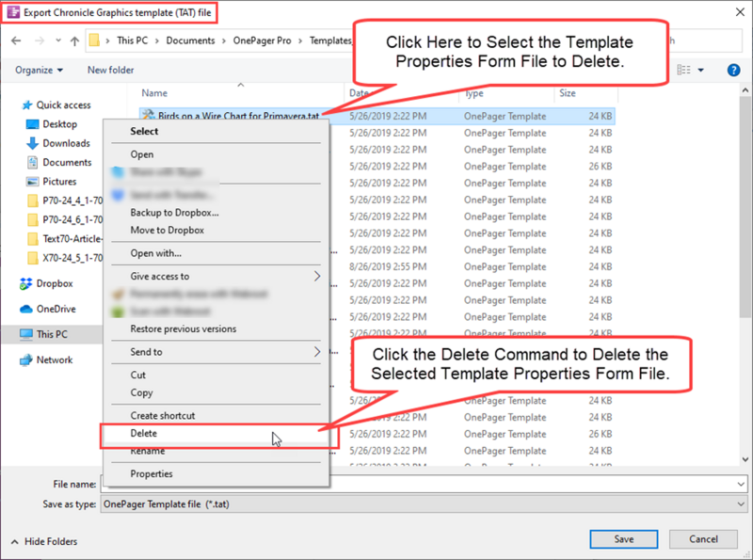Expand Send to submenu

coord(216,353)
